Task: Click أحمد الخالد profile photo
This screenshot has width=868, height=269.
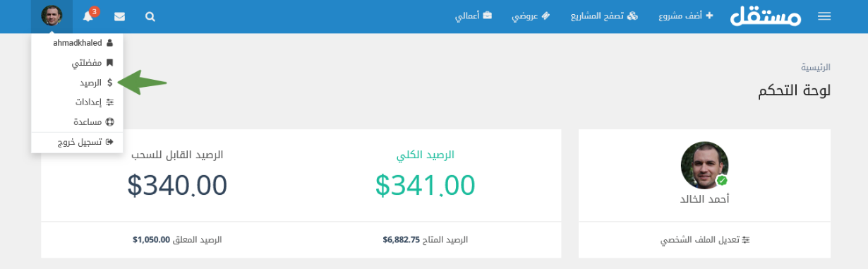Action: click(x=704, y=165)
